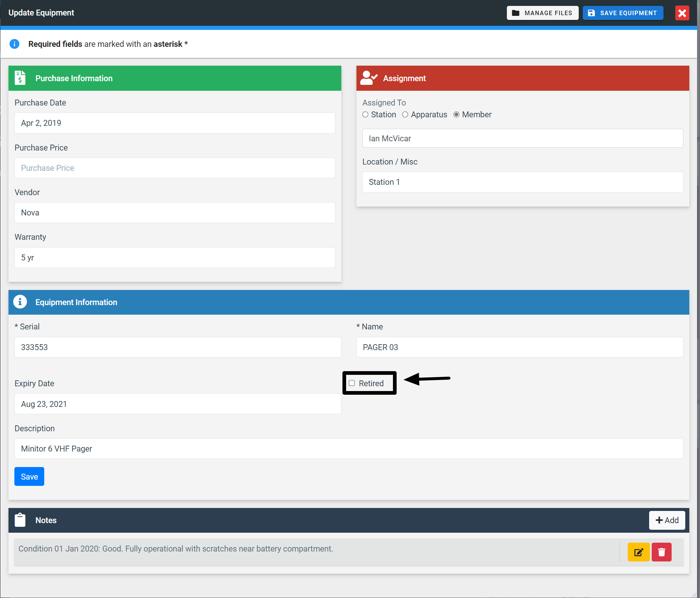700x598 pixels.
Task: Click the blue info icon beside Required fields
Action: click(14, 44)
